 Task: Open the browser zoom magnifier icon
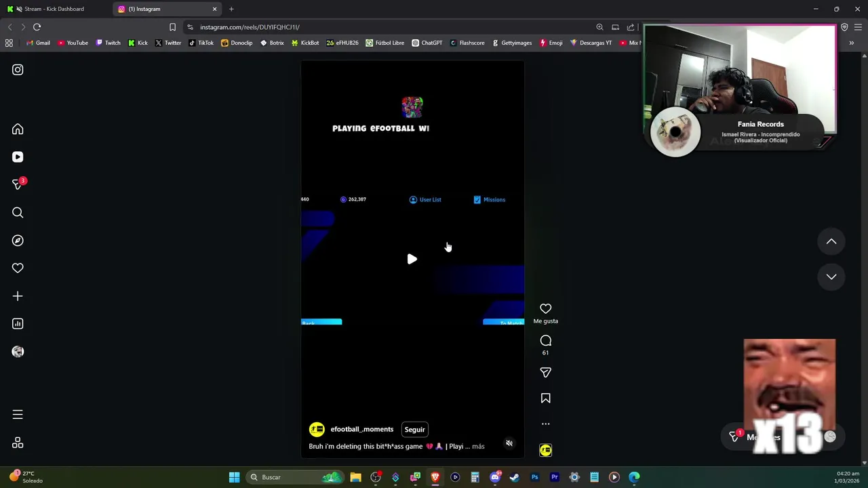(x=599, y=27)
